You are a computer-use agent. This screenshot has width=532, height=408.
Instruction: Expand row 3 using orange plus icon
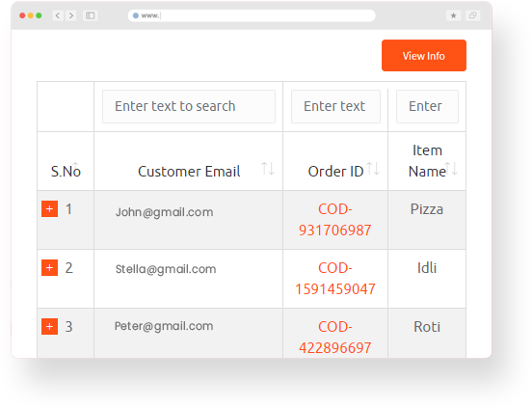coord(49,327)
